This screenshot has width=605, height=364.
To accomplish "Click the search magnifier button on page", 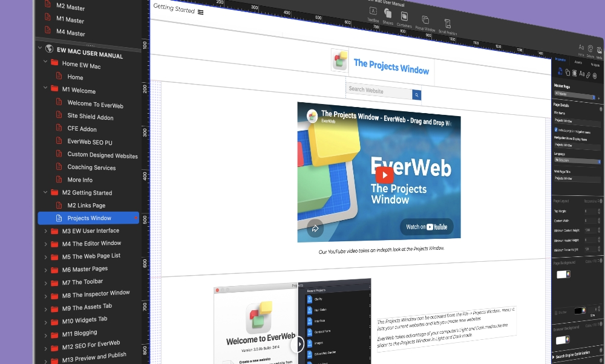I will coord(416,95).
